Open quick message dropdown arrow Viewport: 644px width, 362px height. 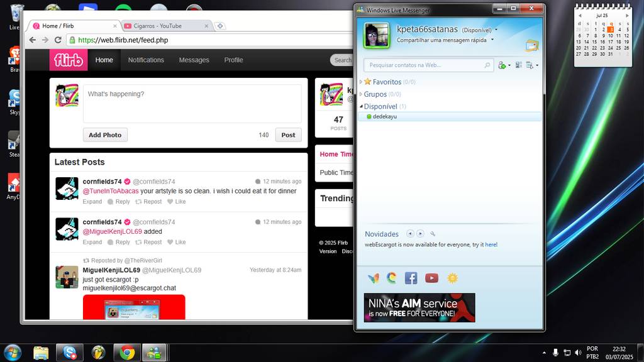pyautogui.click(x=492, y=40)
